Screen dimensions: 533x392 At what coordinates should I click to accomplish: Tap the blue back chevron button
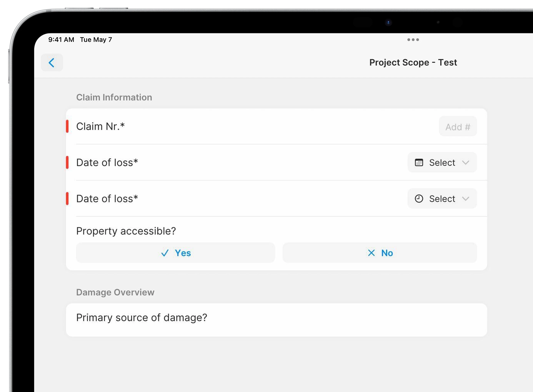tap(52, 63)
